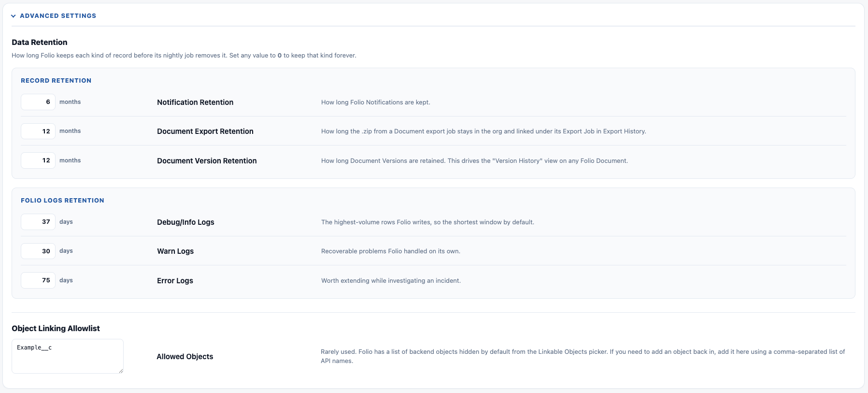Click the months unit beside Notification Retention
This screenshot has width=868, height=393.
70,102
